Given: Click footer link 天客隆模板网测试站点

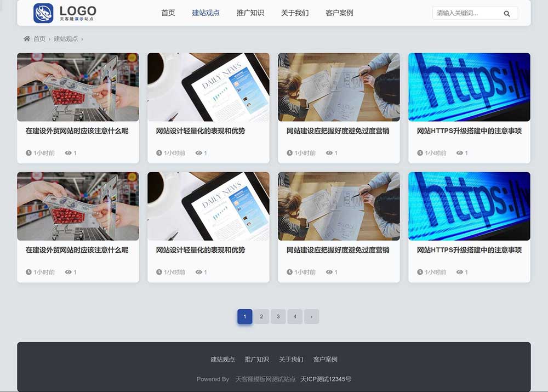Looking at the screenshot, I should [266, 379].
